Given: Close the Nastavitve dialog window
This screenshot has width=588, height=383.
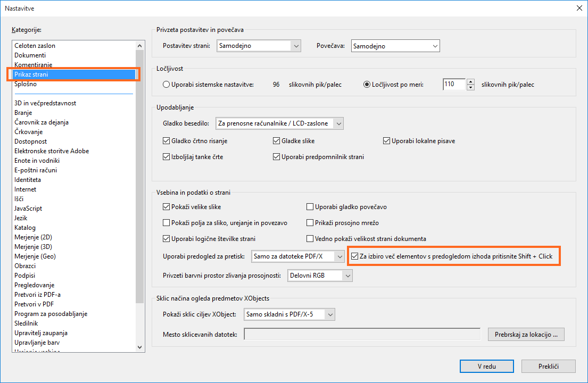Looking at the screenshot, I should pyautogui.click(x=579, y=8).
